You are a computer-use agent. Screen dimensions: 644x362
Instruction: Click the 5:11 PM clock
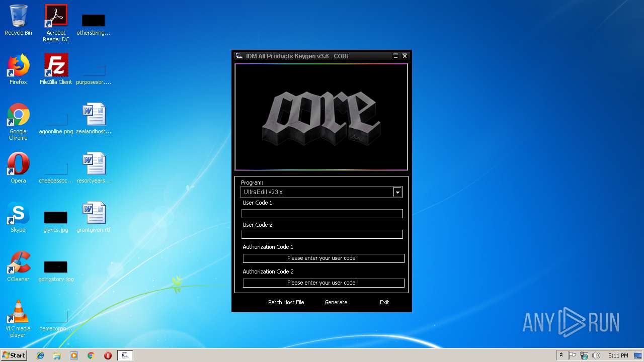(x=618, y=355)
